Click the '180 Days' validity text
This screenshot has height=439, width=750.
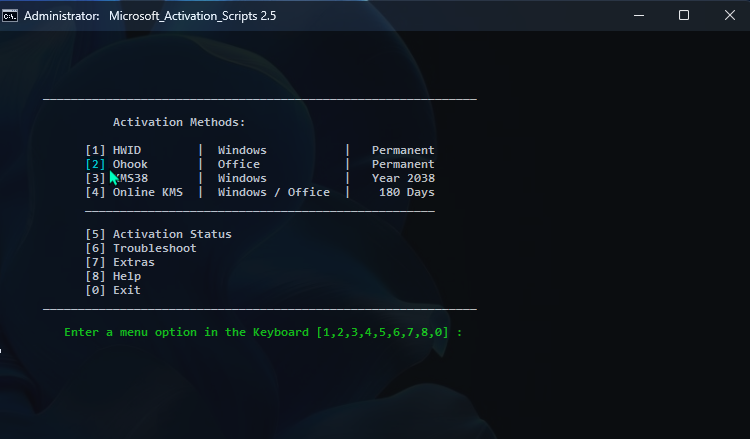pos(407,192)
